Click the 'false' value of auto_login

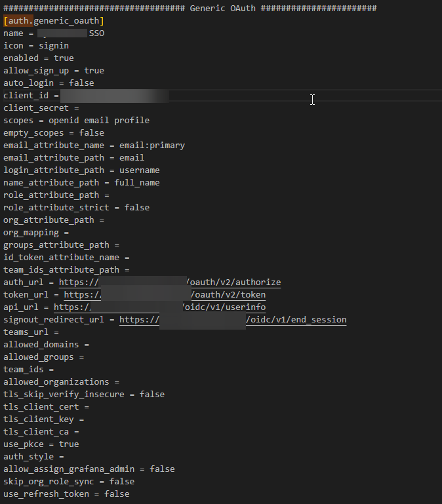click(x=81, y=83)
